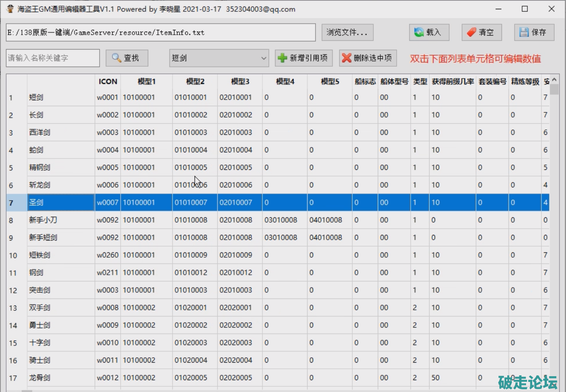Viewport: 566px width, 392px height.
Task: Click the red X icon for 删除选中项
Action: 347,58
